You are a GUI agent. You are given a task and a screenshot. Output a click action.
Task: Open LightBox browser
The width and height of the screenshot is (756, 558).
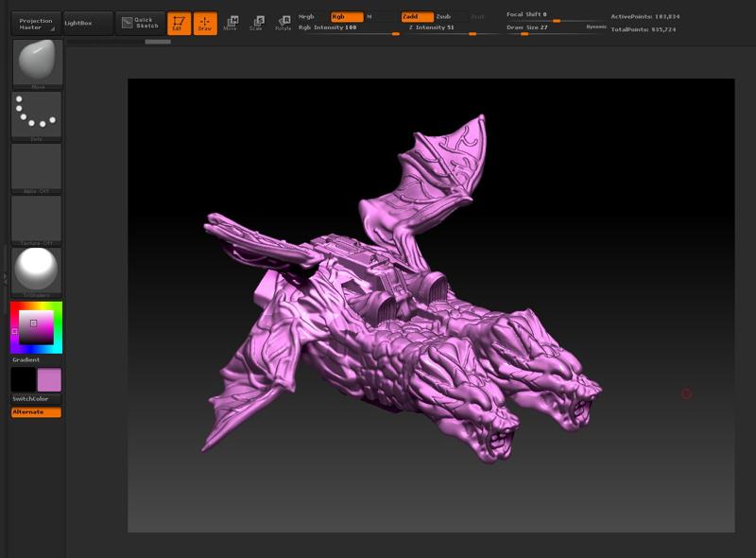tap(87, 23)
